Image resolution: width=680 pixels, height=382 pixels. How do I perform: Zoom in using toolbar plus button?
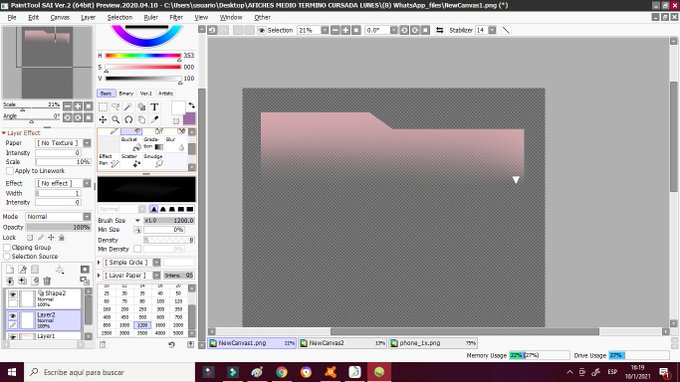[346, 30]
